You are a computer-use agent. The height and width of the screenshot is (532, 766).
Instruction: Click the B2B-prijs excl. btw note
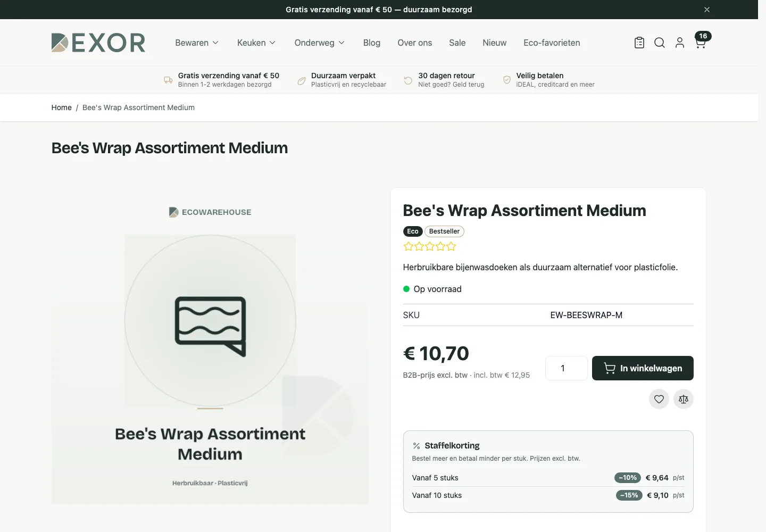[x=435, y=375]
